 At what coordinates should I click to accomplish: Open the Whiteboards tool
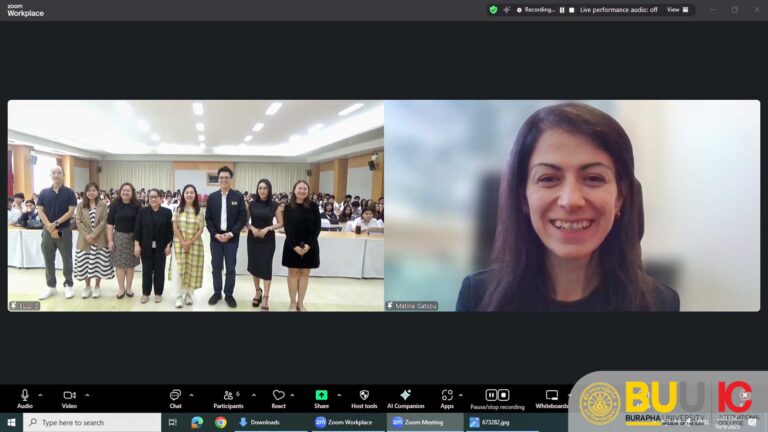pos(551,397)
